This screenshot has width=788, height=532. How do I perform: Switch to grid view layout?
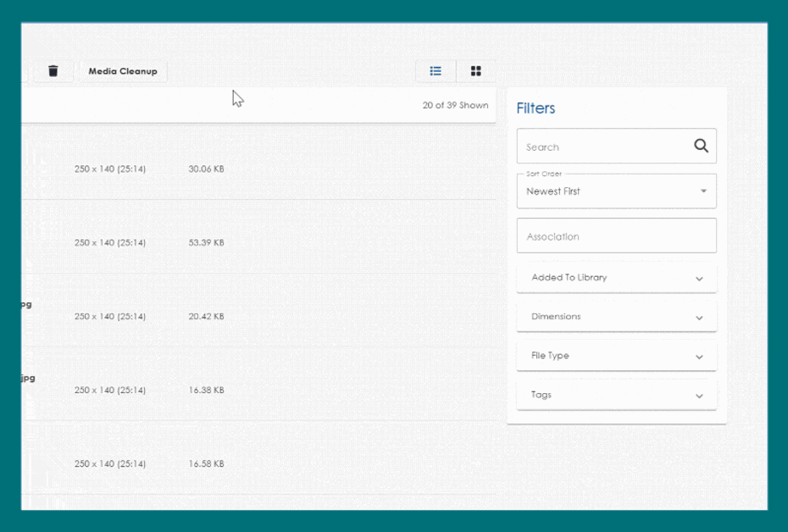point(475,71)
